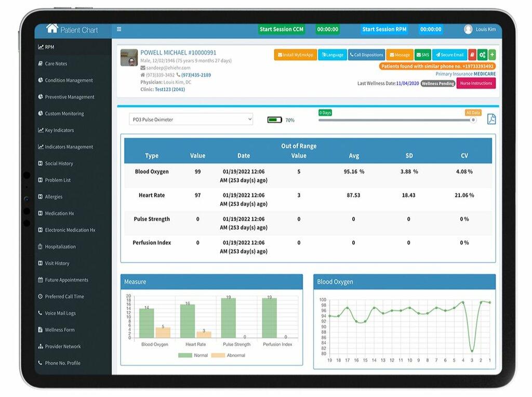Click Start Session CCM
532x397 pixels.
pyautogui.click(x=281, y=30)
